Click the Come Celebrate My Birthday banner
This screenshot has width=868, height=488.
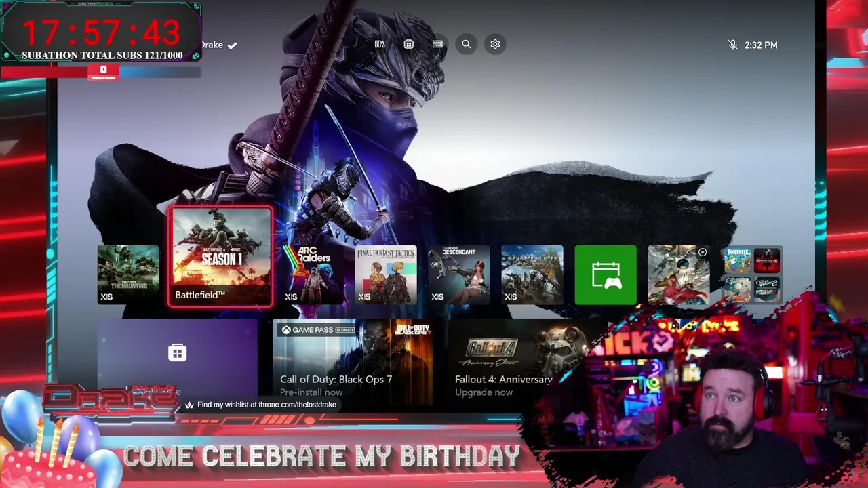pyautogui.click(x=322, y=456)
